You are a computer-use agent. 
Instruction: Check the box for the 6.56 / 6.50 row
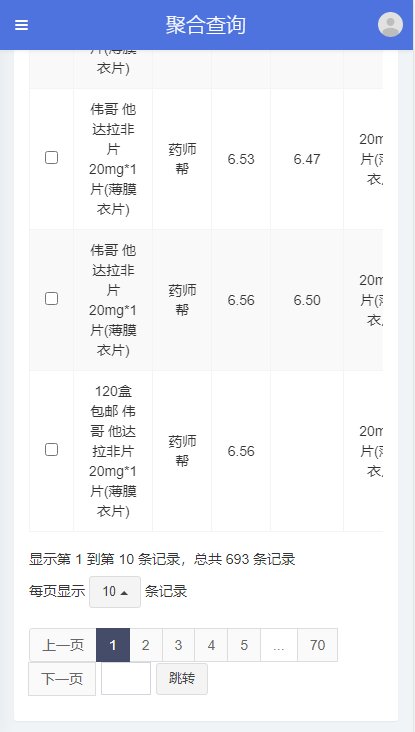[51, 298]
